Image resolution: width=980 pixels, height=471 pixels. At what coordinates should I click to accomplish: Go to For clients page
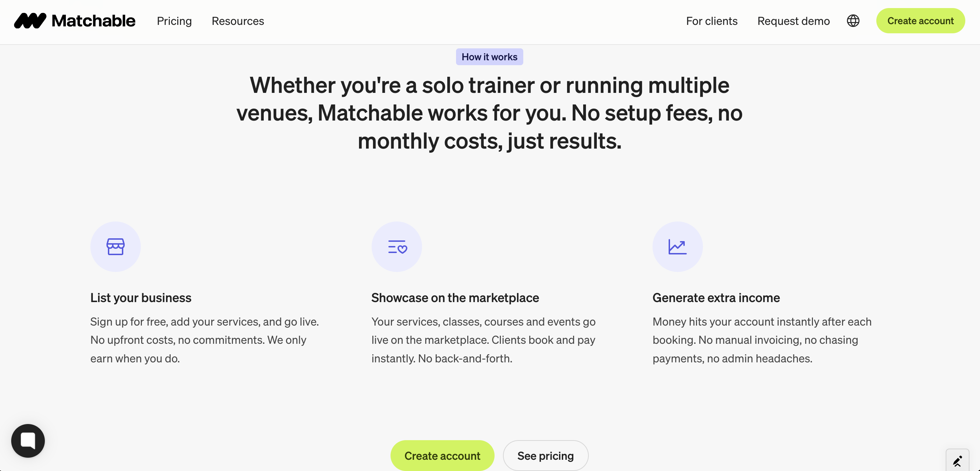click(711, 21)
